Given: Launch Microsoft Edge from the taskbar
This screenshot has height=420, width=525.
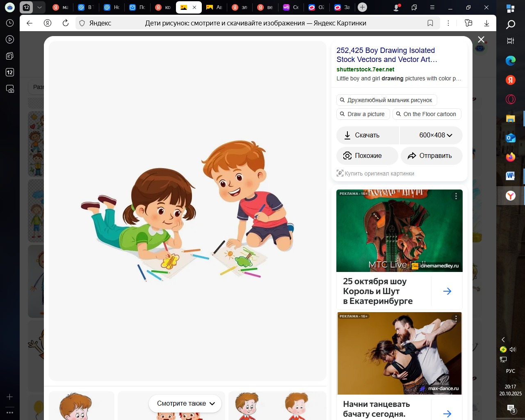Looking at the screenshot, I should 510,61.
